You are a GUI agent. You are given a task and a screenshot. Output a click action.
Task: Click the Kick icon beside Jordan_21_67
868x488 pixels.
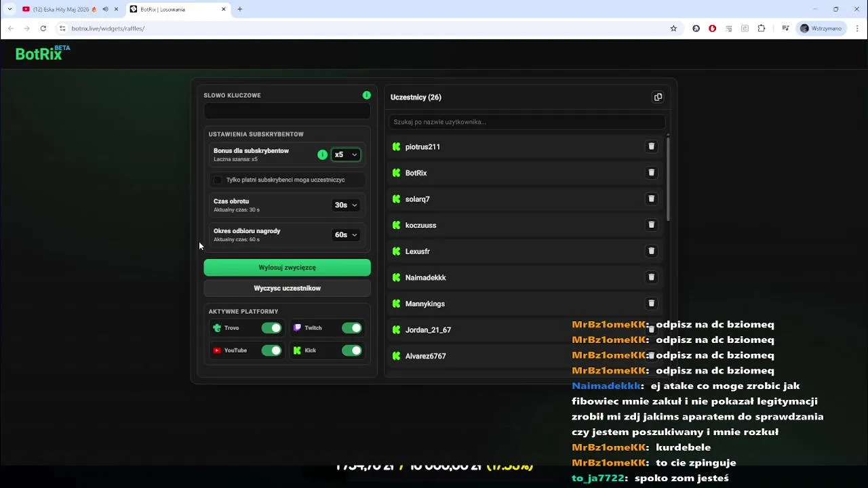pyautogui.click(x=397, y=329)
